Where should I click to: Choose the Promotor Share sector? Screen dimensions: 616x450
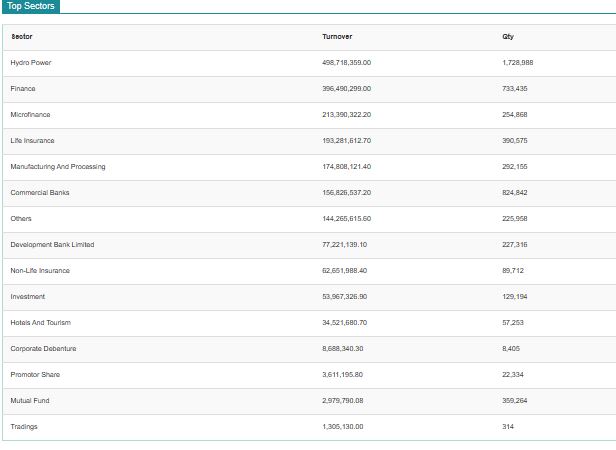click(x=35, y=375)
